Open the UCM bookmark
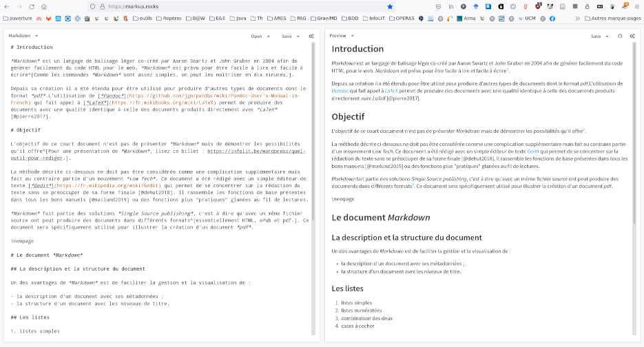 pyautogui.click(x=527, y=19)
